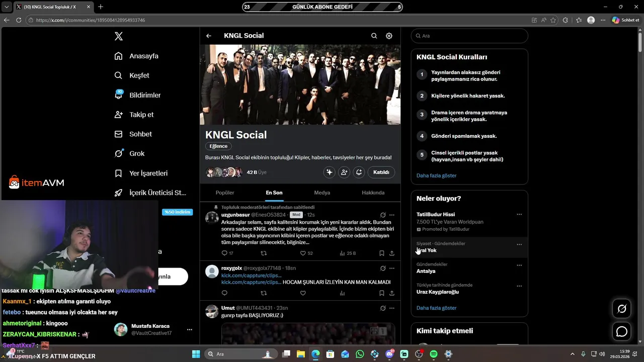Open options for TatilBudur Hissi trend

point(519,214)
